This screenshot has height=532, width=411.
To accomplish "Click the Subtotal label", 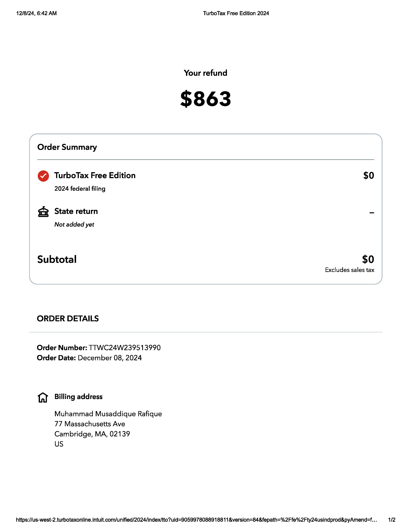I will pyautogui.click(x=57, y=259).
